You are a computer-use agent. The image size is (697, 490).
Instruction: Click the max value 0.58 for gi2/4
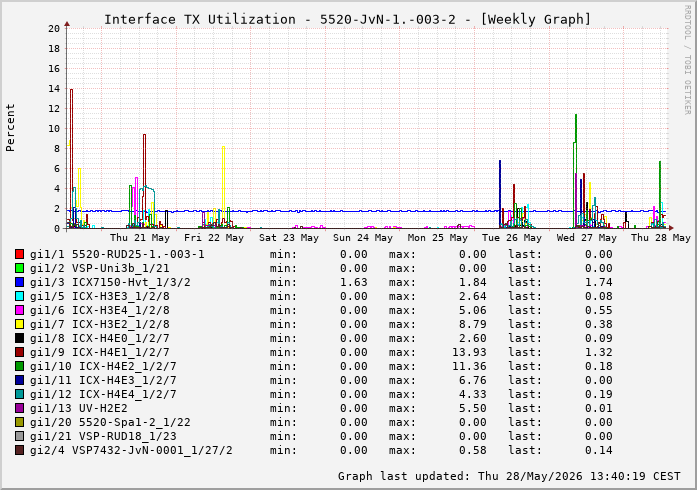pos(473,450)
